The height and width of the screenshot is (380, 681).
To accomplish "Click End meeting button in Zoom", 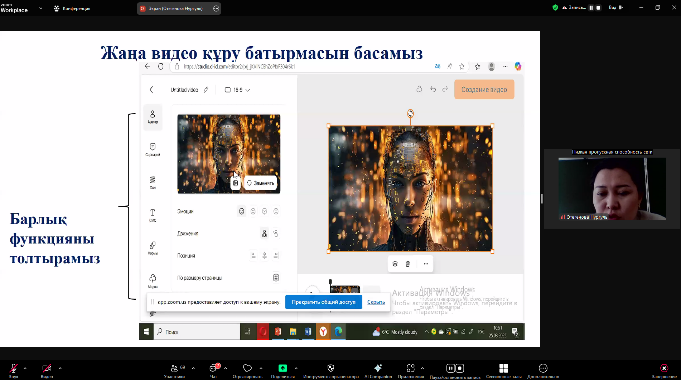I will [x=664, y=370].
